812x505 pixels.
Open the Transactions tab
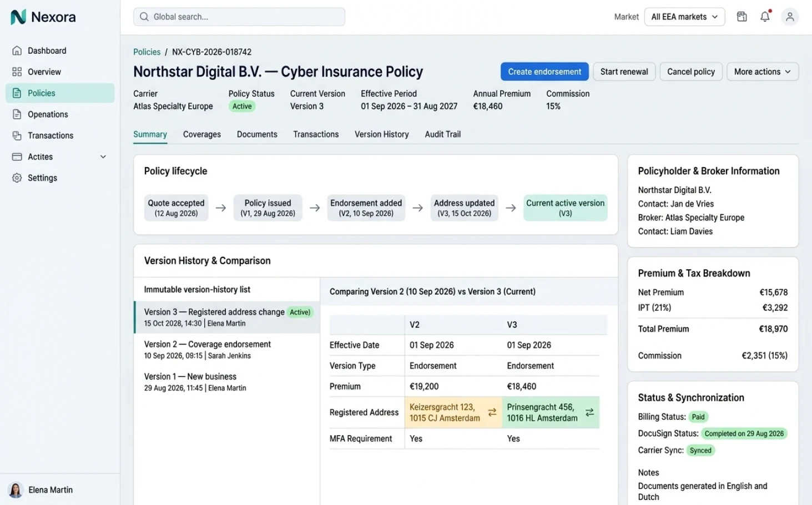click(316, 134)
